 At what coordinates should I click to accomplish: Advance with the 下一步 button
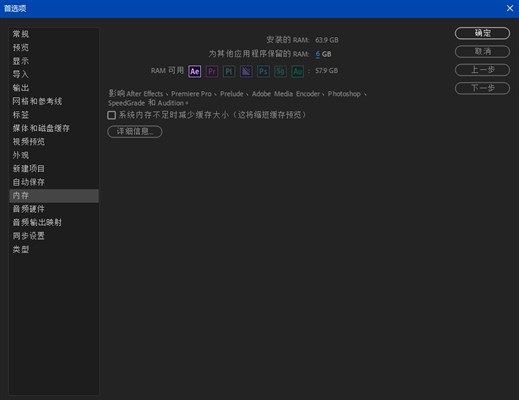click(482, 88)
